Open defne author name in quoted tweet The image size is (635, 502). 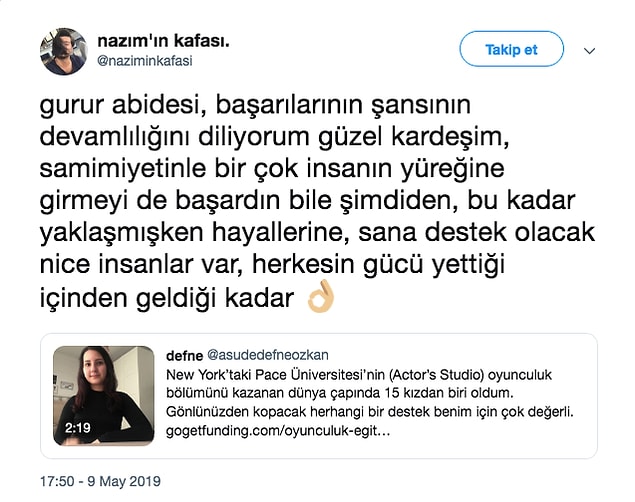184,355
